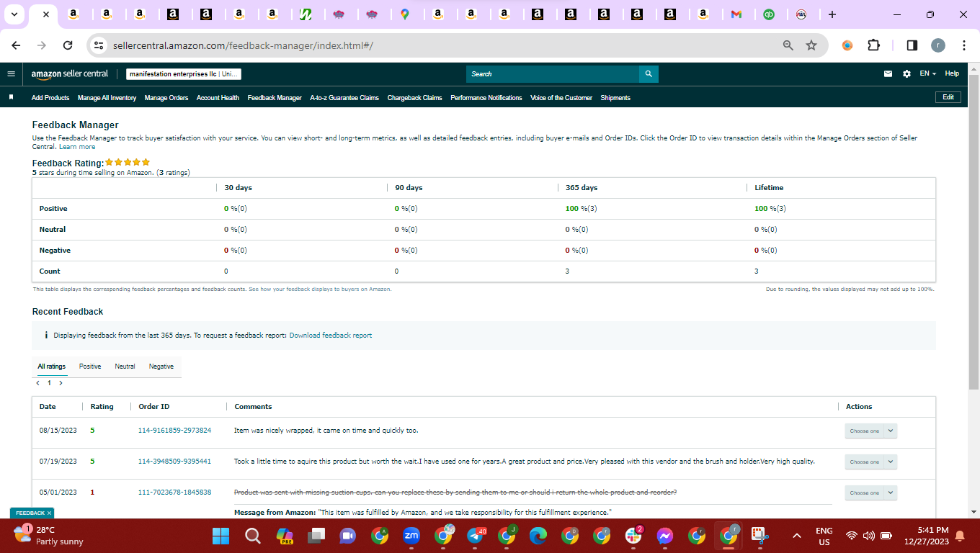Open the Seller Central hamburger menu
This screenshot has height=553, width=980.
point(11,73)
